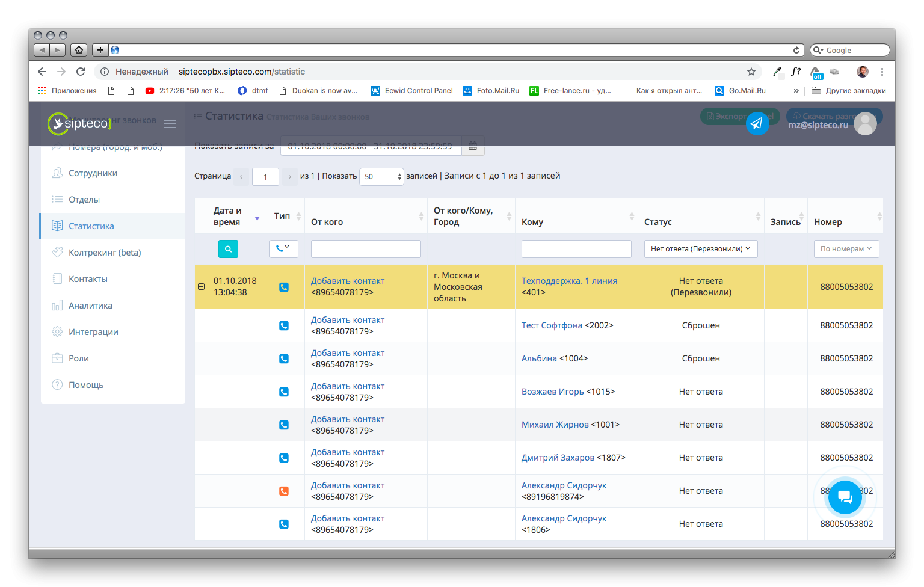924x587 pixels.
Task: Open the Telegram round blue icon
Action: tap(757, 123)
